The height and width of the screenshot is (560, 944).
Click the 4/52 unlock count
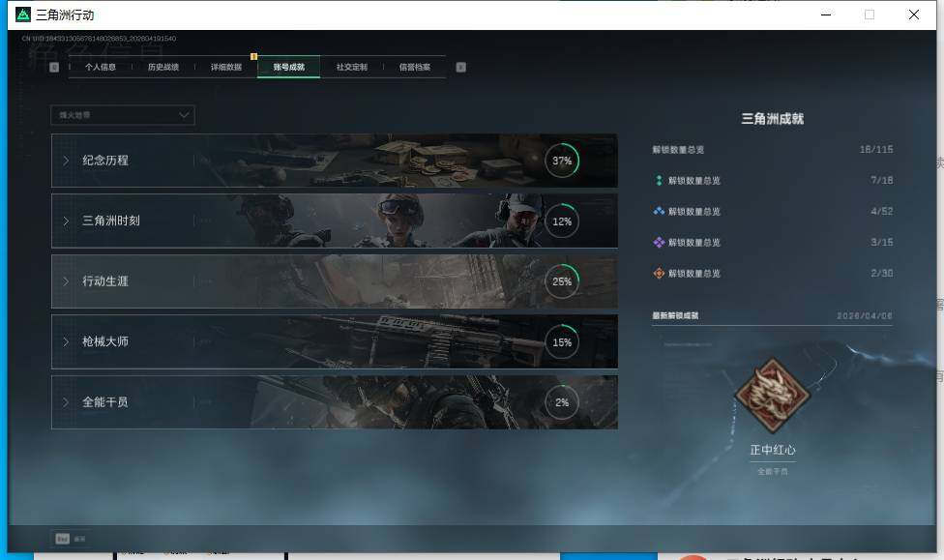pyautogui.click(x=881, y=211)
